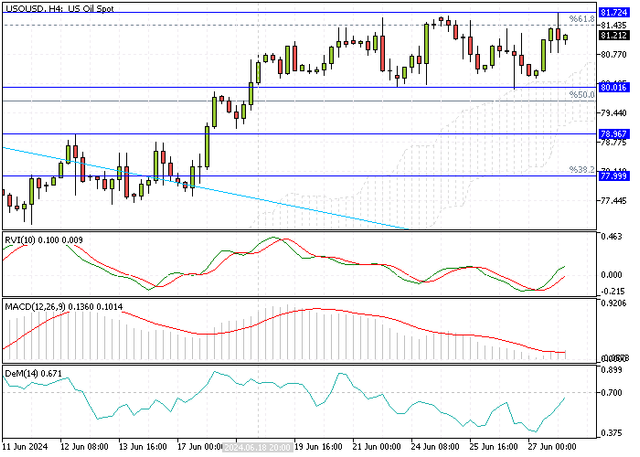Click the 11 Jun 2024 time label

(x=24, y=447)
